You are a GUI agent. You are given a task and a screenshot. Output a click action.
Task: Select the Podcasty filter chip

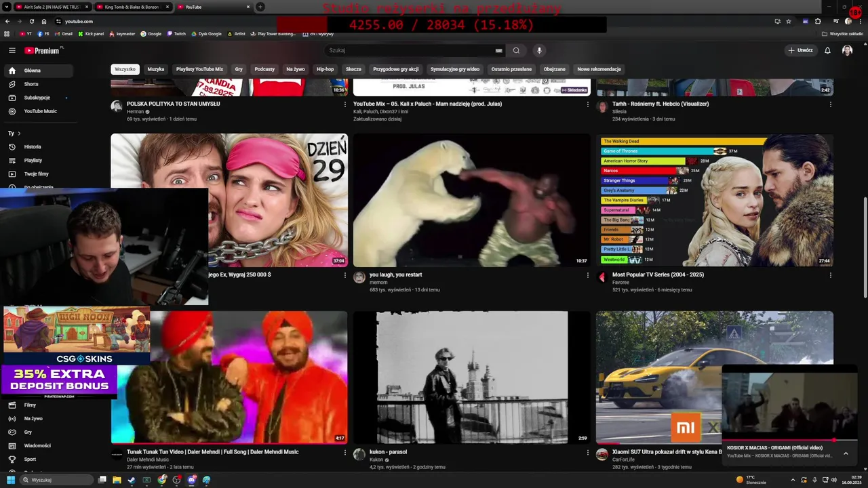pos(264,69)
